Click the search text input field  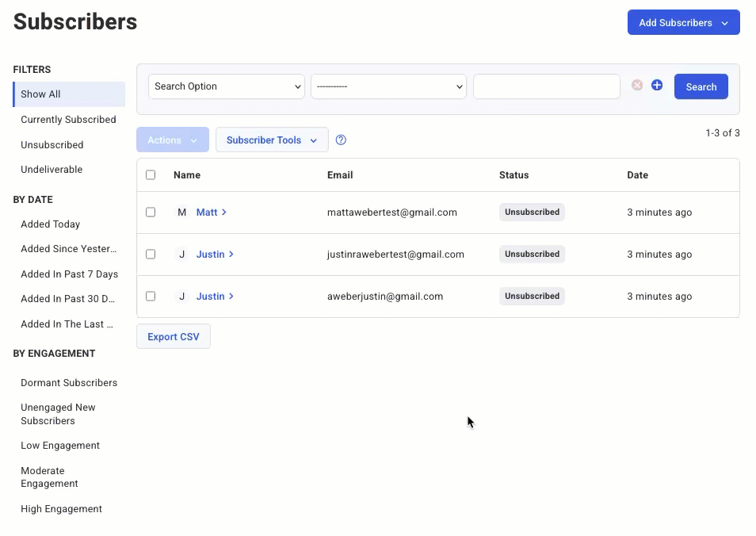[546, 86]
